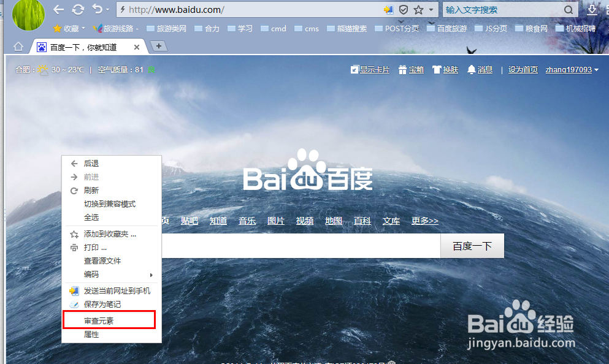Open the 旅游线路 bookmark
This screenshot has height=364, width=609.
tap(116, 28)
